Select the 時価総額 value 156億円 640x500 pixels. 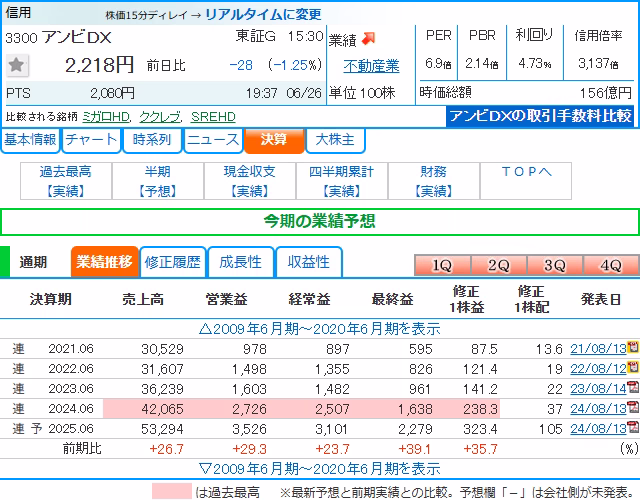pos(606,93)
